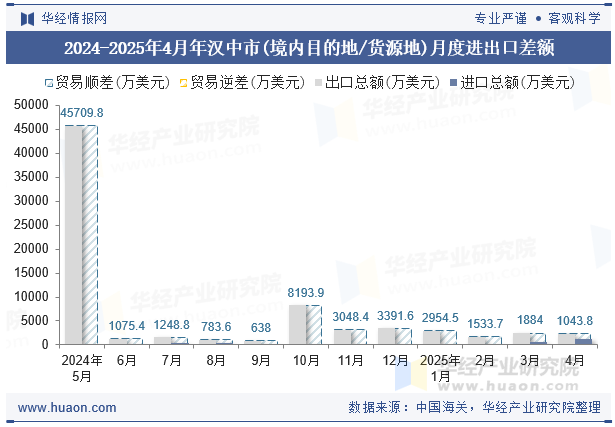615x427 pixels.
Task: Click the 2024年5月 axis label
Action: pos(82,368)
